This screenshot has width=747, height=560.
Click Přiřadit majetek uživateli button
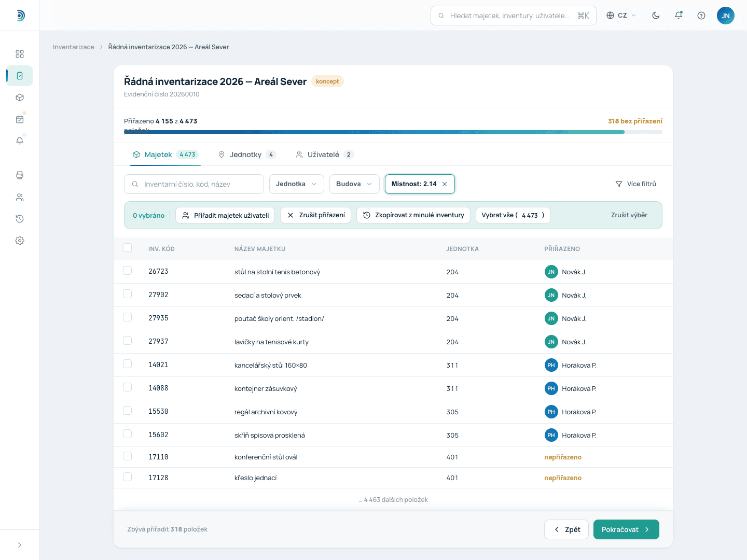pos(226,215)
